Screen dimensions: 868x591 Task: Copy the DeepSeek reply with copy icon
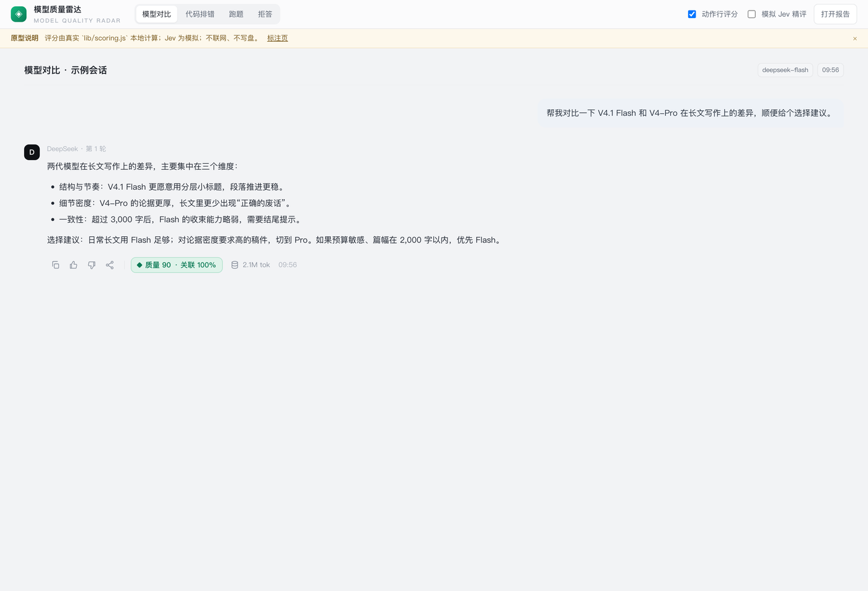tap(55, 265)
